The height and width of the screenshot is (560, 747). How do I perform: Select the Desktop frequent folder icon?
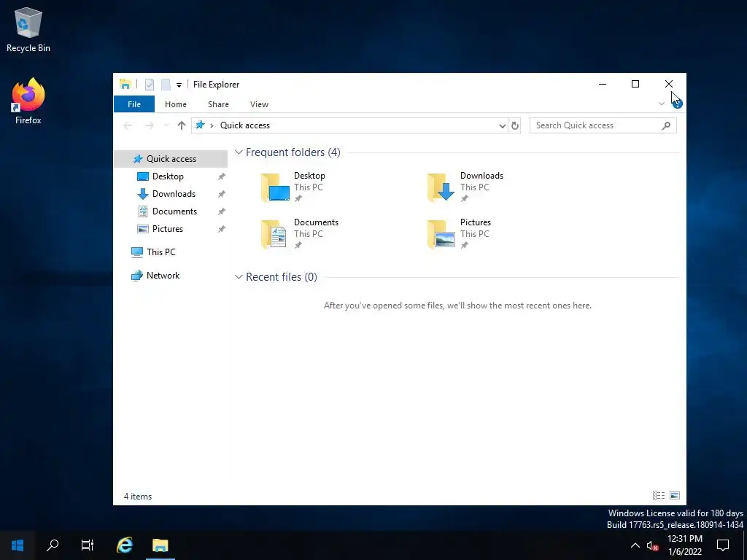tap(275, 187)
